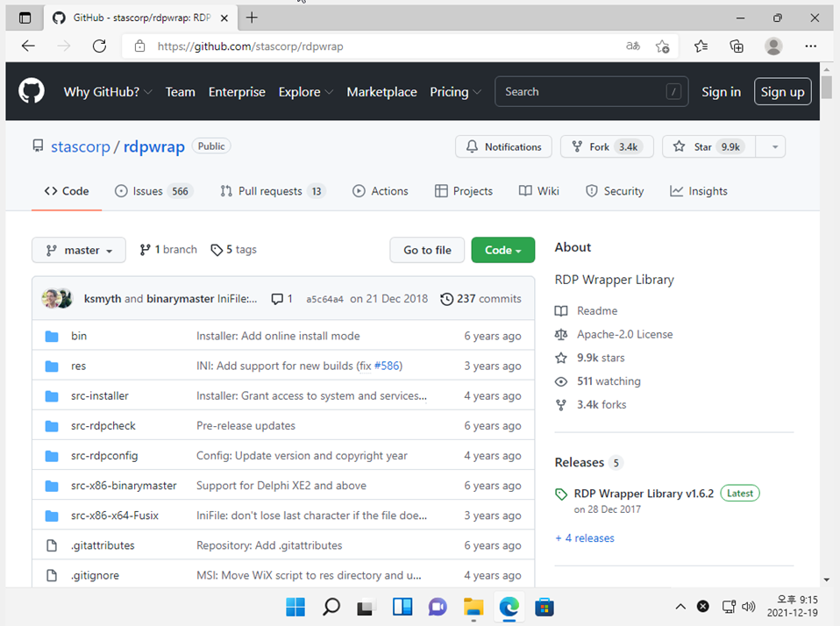Click the Sign up button
The width and height of the screenshot is (840, 626).
[x=782, y=91]
